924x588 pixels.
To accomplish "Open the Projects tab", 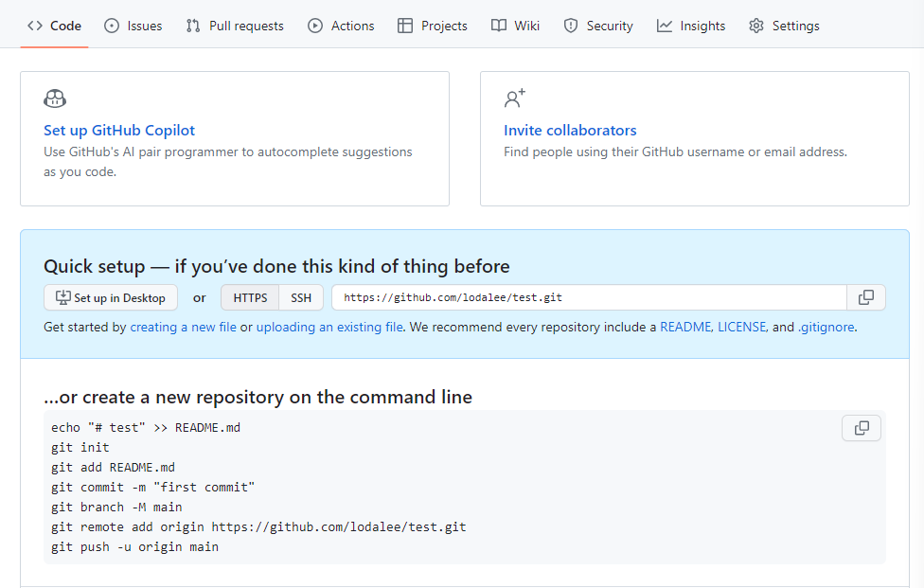I will tap(433, 26).
